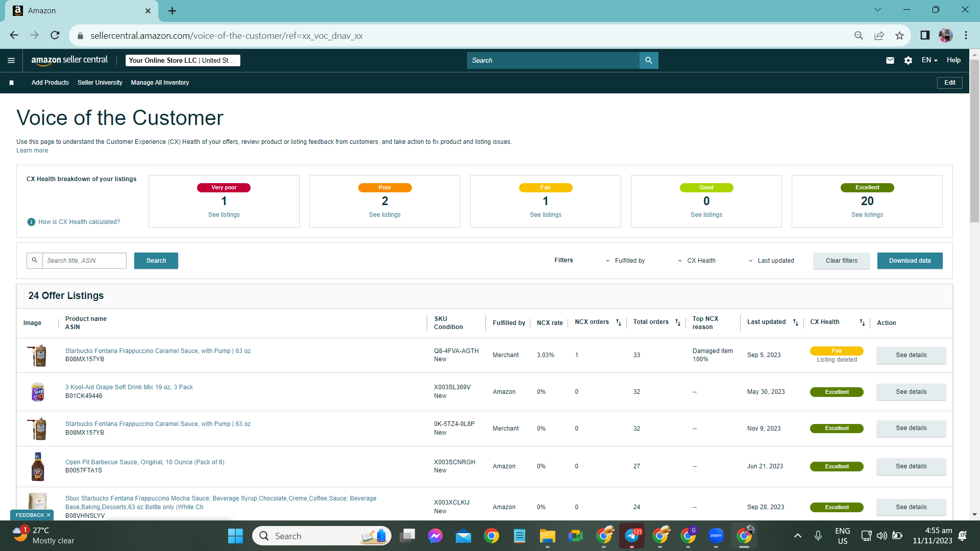Image resolution: width=980 pixels, height=551 pixels.
Task: Open the settings gear icon
Action: [908, 60]
